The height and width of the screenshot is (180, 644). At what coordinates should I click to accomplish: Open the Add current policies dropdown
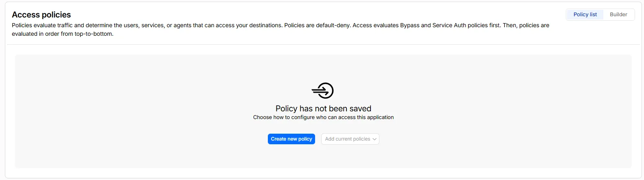[x=350, y=139]
